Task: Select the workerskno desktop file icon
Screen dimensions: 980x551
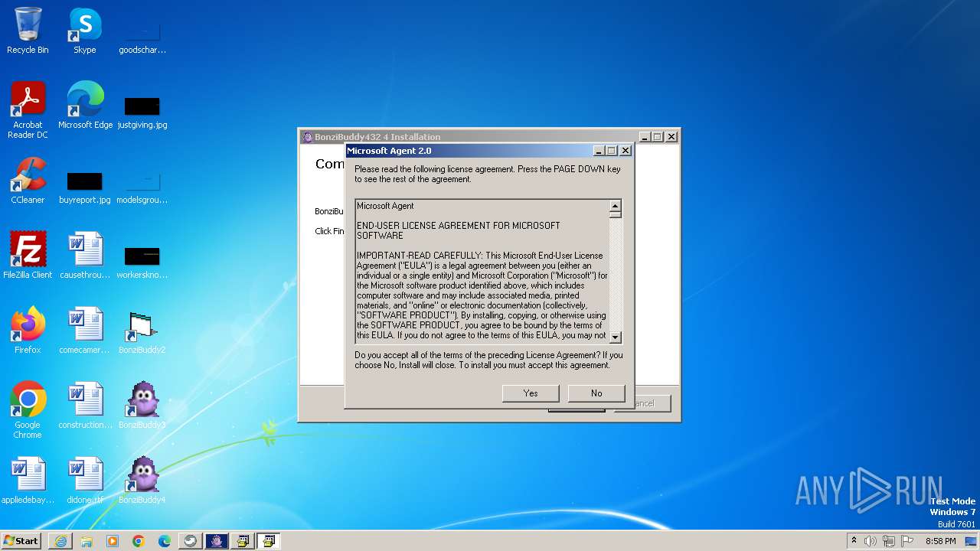Action: (x=142, y=262)
